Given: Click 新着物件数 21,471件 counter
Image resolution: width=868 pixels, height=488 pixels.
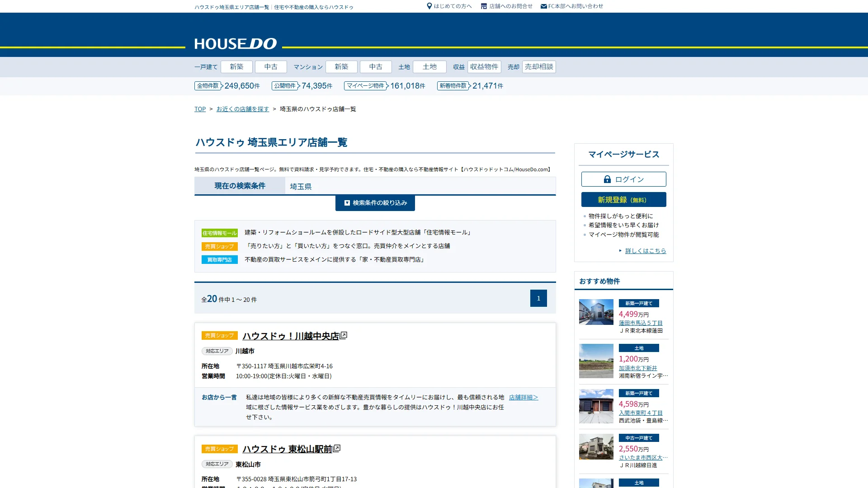Looking at the screenshot, I should point(470,86).
